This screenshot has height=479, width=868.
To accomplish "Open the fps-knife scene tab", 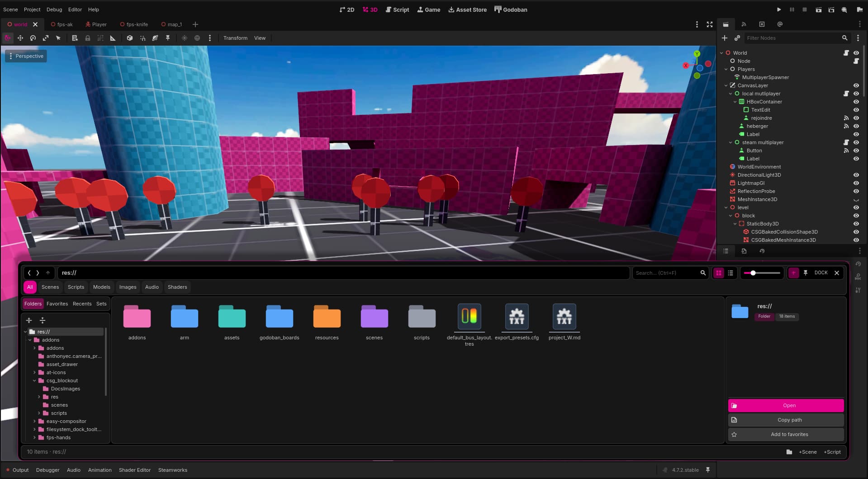I will [x=134, y=24].
